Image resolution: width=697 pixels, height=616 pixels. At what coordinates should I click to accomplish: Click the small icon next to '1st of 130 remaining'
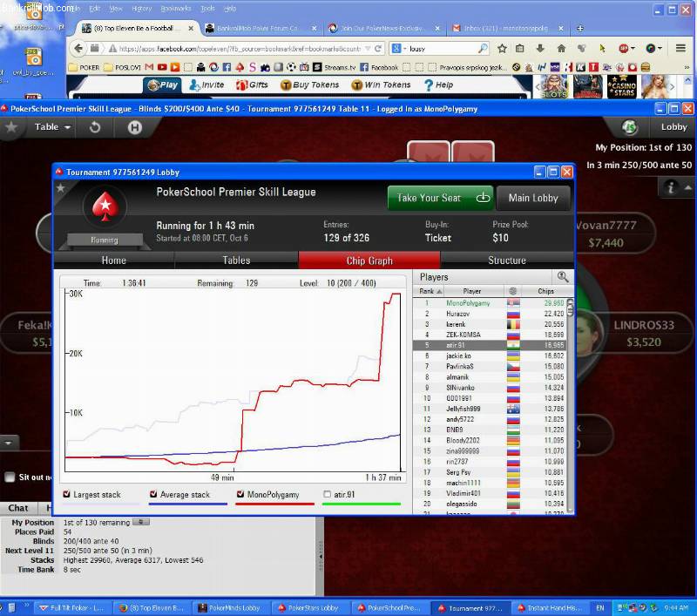[x=141, y=522]
